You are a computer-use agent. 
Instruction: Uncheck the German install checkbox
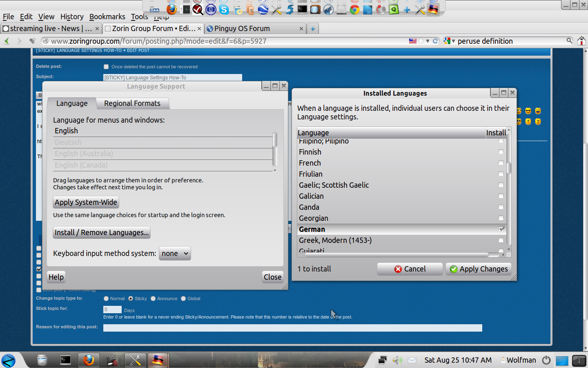coord(501,229)
